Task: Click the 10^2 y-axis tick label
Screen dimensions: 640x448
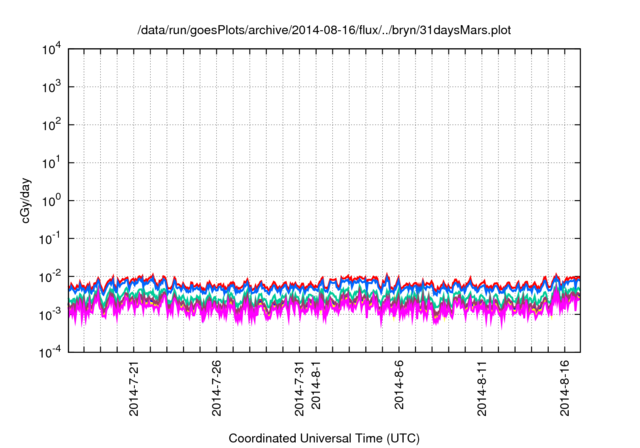Action: (52, 125)
